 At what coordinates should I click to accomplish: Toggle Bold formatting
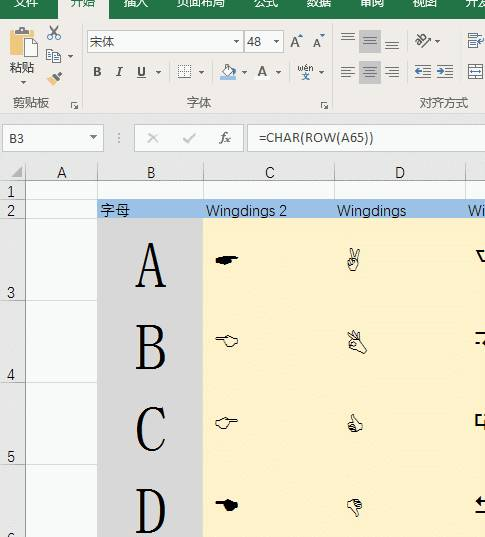coord(97,72)
